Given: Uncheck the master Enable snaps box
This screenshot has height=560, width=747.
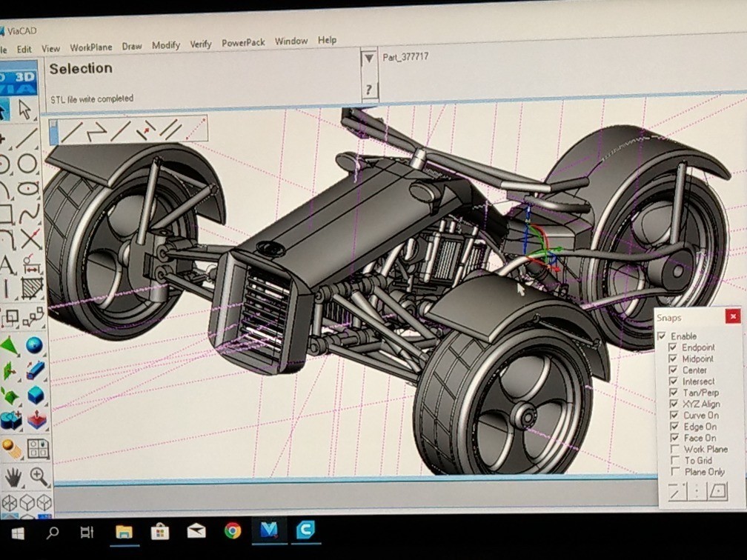Looking at the screenshot, I should [x=662, y=336].
